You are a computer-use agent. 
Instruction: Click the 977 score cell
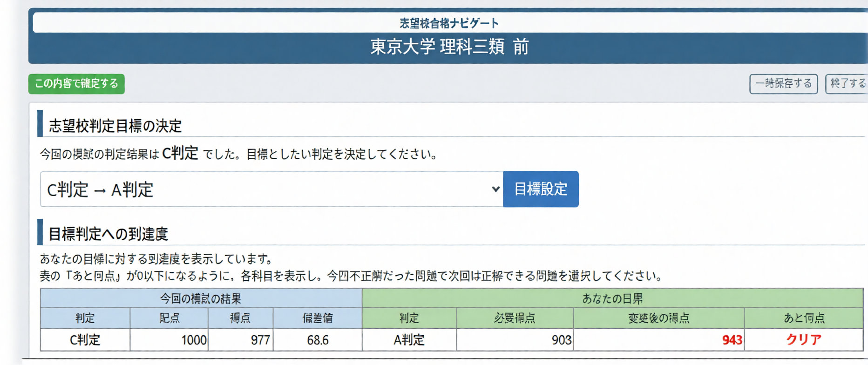240,340
